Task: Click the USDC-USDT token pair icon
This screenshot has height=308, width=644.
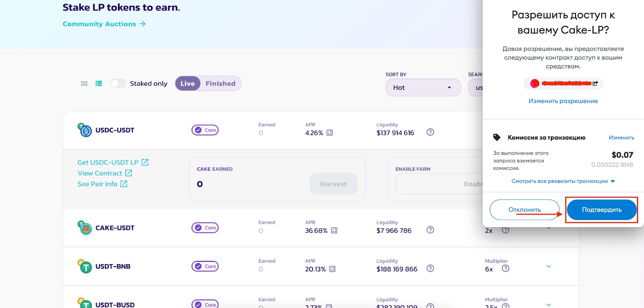Action: click(85, 130)
